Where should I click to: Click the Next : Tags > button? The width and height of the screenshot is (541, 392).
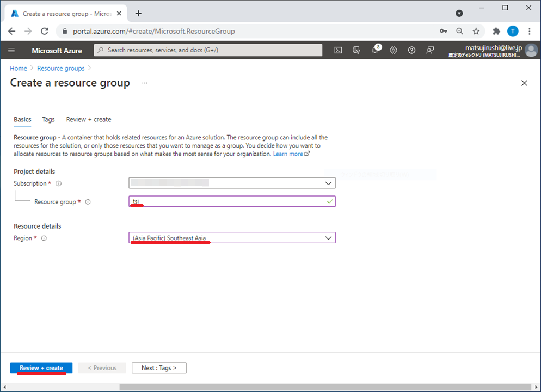coord(159,368)
